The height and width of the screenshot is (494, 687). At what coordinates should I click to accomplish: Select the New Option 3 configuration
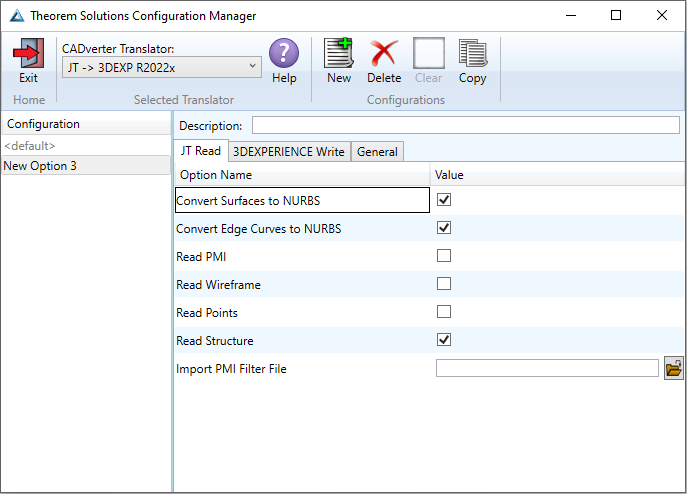86,166
